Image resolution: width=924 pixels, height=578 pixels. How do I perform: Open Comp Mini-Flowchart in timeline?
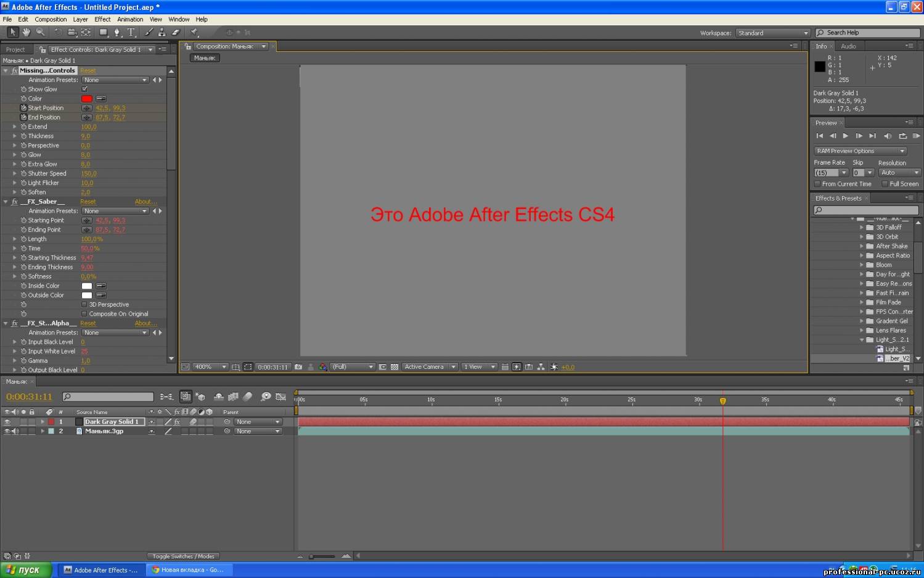coord(166,397)
